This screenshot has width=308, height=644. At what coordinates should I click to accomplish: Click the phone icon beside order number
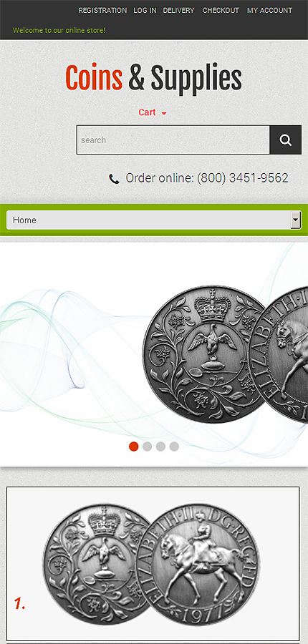pos(114,179)
